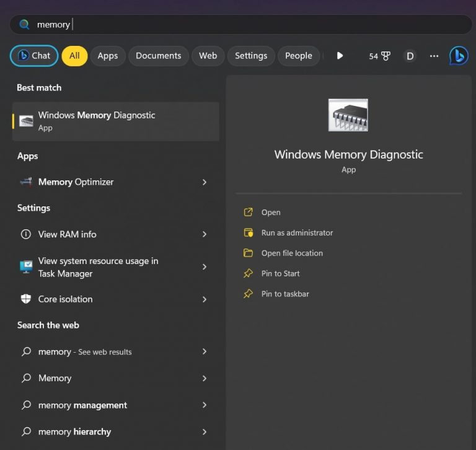
Task: Click the user account D avatar
Action: pyautogui.click(x=410, y=56)
